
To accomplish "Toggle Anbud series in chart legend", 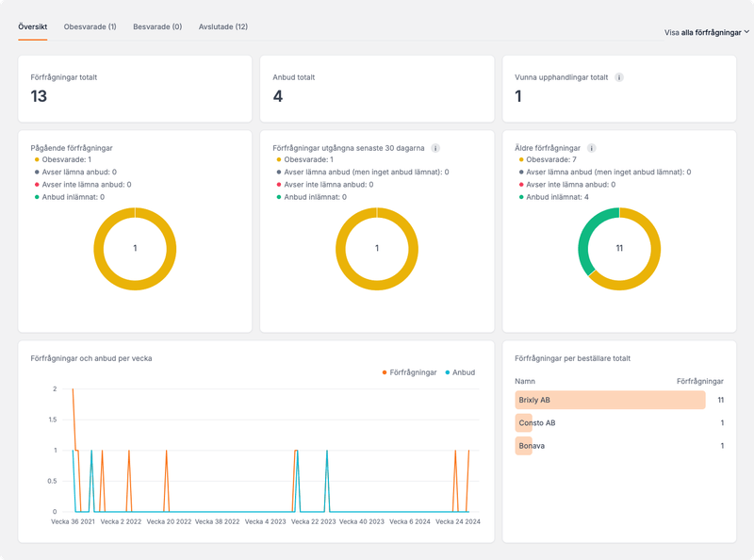I will (459, 372).
